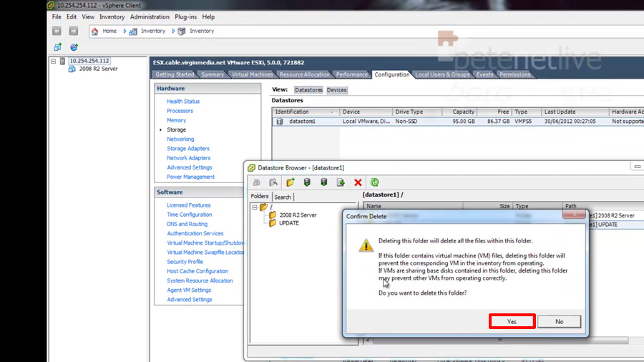644x362 pixels.
Task: Open the Local Users & Groups tab
Action: [x=442, y=74]
